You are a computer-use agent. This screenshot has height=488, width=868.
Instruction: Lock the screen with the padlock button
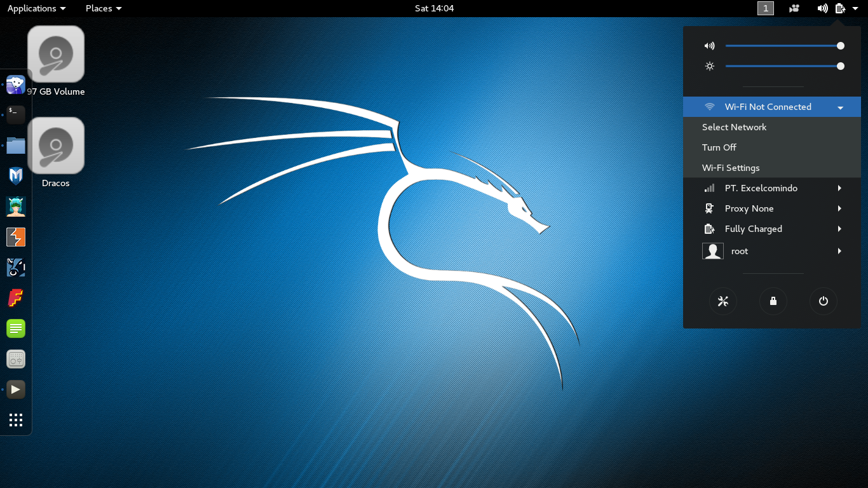point(773,301)
